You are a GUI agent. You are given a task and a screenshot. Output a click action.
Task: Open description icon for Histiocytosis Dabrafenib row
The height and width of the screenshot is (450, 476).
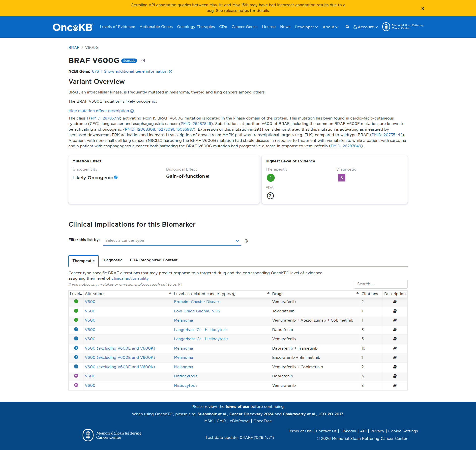[x=395, y=376]
